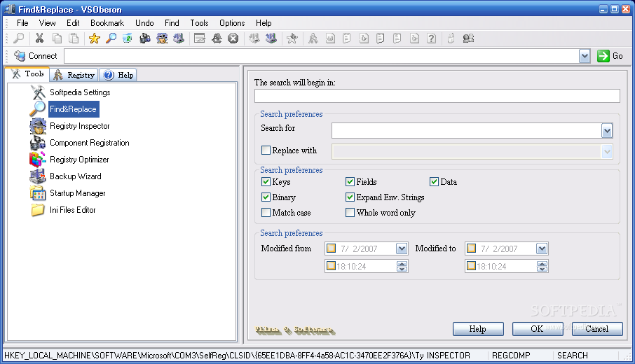Open the File menu
635x364 pixels.
(x=22, y=23)
